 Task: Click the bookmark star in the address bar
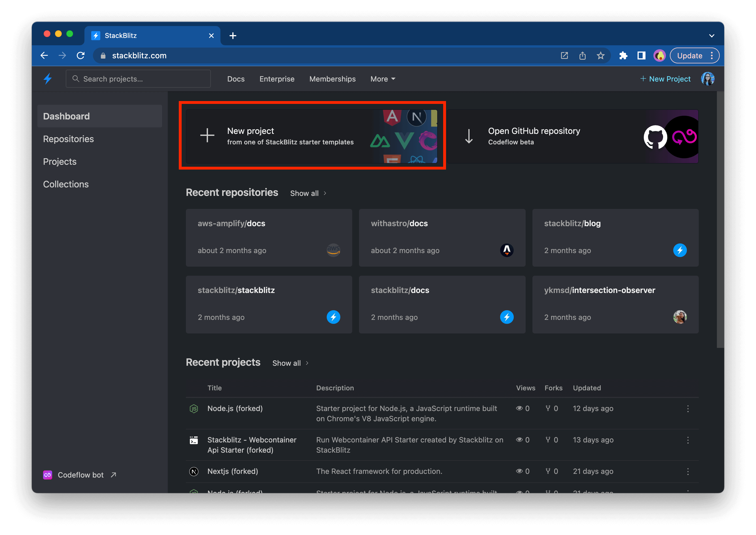click(x=601, y=55)
